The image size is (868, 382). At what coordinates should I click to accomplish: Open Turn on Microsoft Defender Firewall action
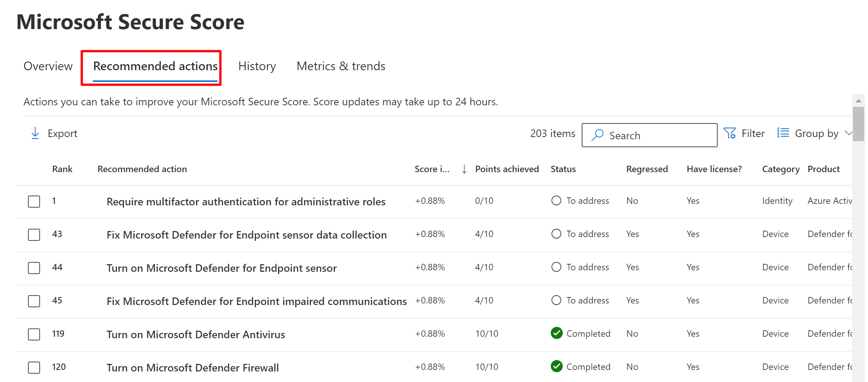193,368
